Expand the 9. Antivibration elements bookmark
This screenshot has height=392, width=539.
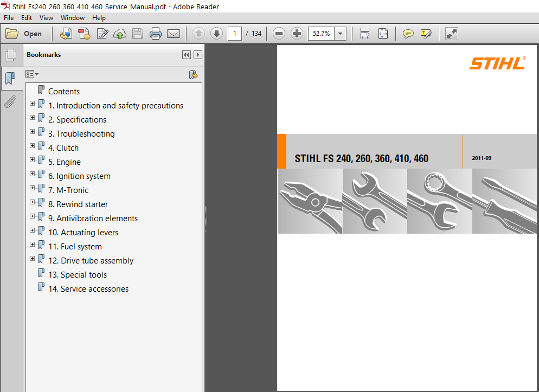tap(32, 216)
